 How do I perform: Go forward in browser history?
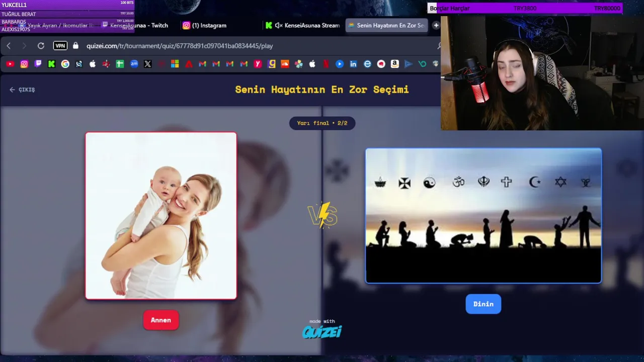[x=24, y=46]
